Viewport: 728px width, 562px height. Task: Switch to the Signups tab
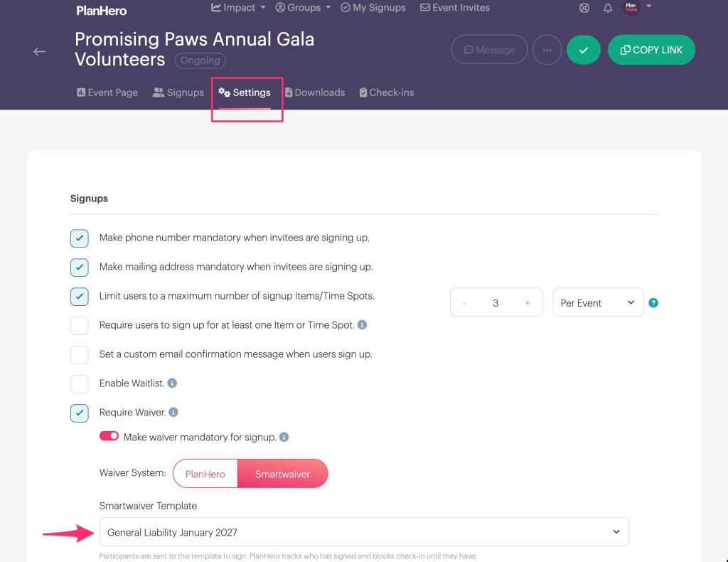pyautogui.click(x=178, y=92)
